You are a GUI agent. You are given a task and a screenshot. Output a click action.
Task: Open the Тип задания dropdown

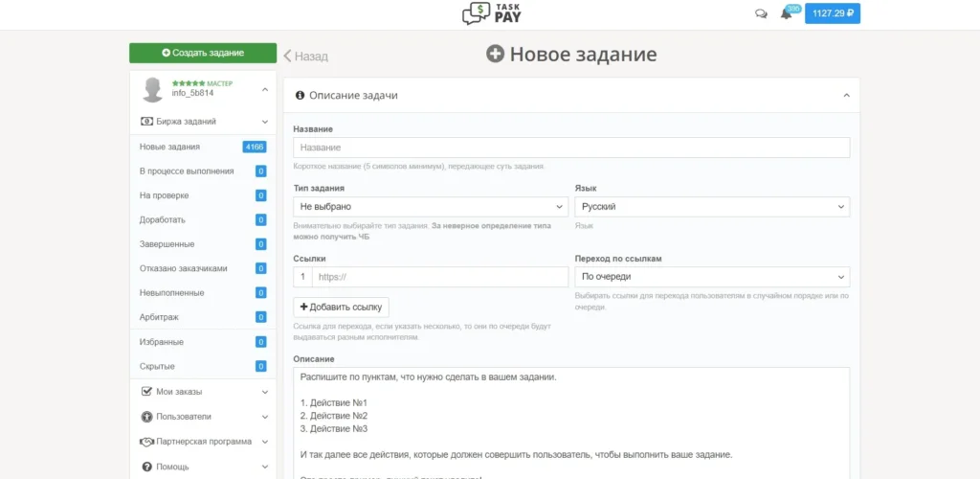pyautogui.click(x=431, y=207)
